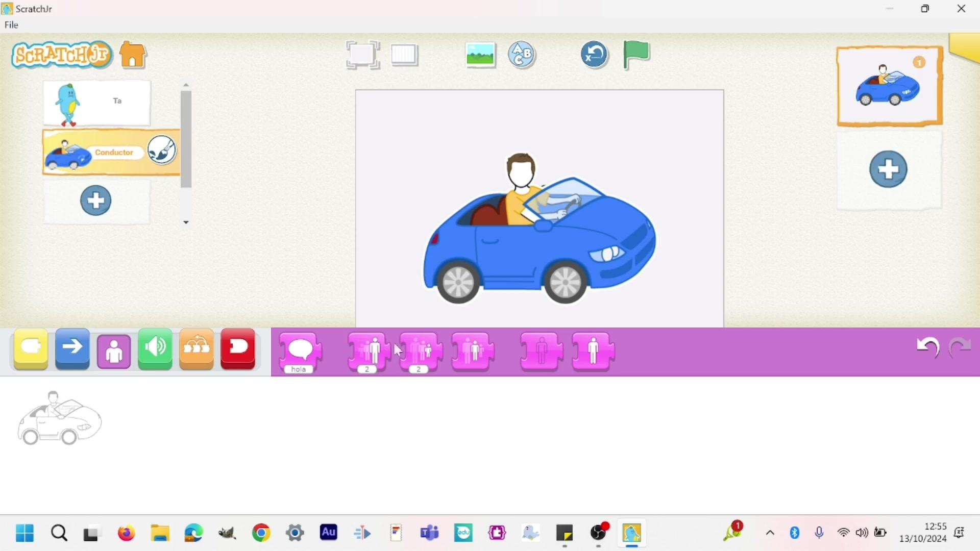Image resolution: width=980 pixels, height=551 pixels.
Task: Add a new page
Action: coord(888,169)
